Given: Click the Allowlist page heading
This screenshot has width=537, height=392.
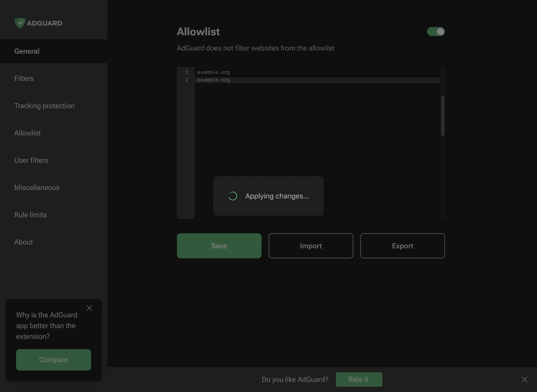Looking at the screenshot, I should (198, 32).
